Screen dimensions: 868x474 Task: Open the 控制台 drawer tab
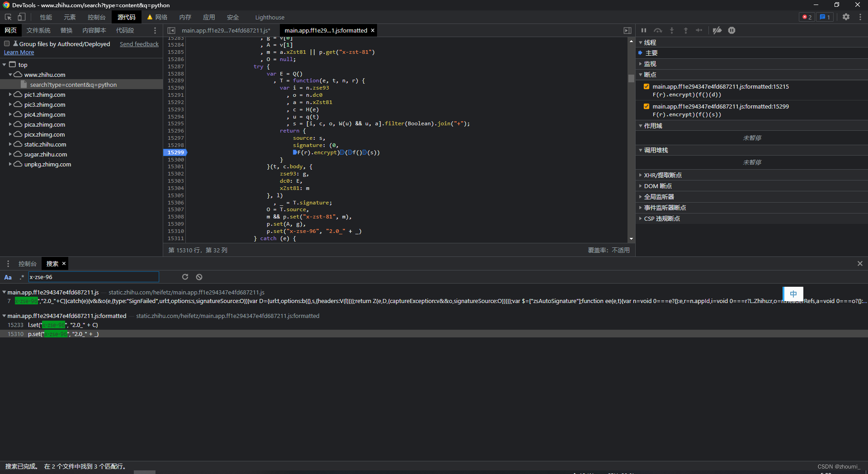(28, 264)
